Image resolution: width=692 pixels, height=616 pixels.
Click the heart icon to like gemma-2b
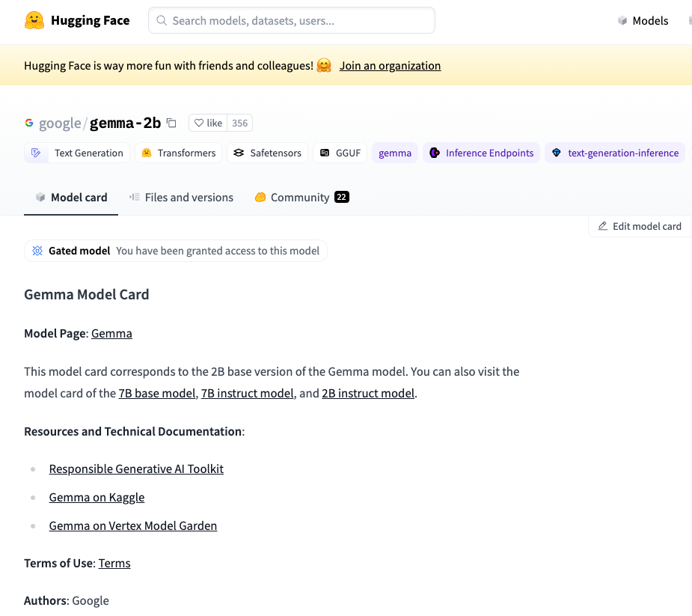coord(199,123)
